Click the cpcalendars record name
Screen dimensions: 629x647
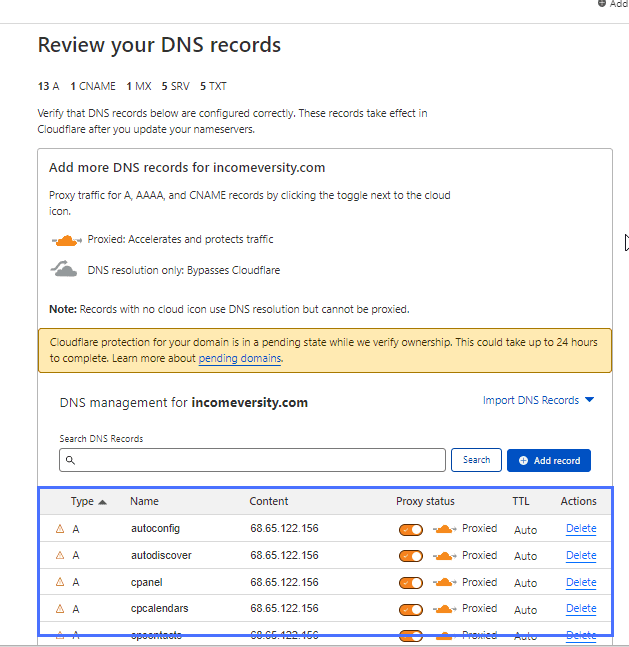[x=159, y=609]
